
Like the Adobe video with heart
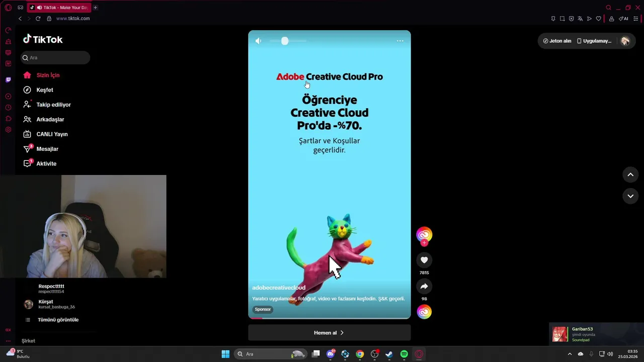pyautogui.click(x=424, y=260)
